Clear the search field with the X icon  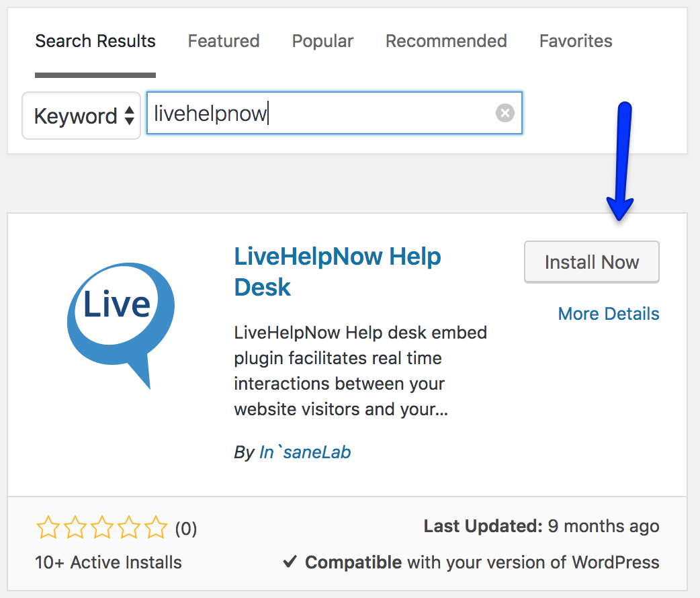(505, 113)
